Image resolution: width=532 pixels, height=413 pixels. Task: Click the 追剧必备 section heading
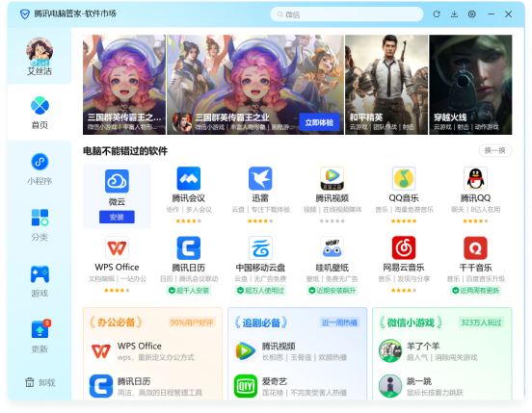coord(261,323)
